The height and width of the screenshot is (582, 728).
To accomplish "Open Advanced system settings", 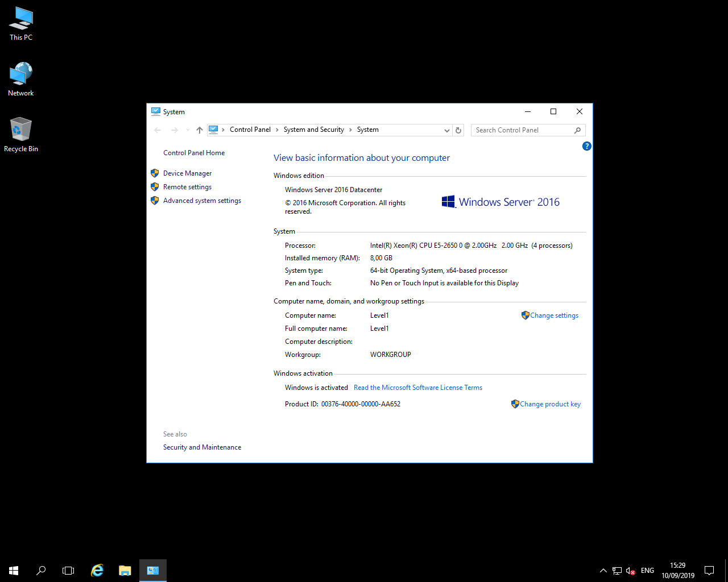I will click(x=202, y=200).
